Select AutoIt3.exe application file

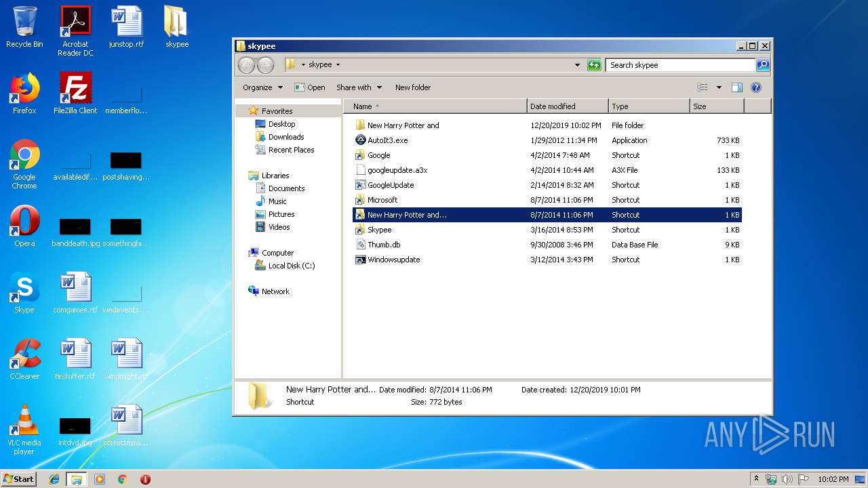pos(547,140)
